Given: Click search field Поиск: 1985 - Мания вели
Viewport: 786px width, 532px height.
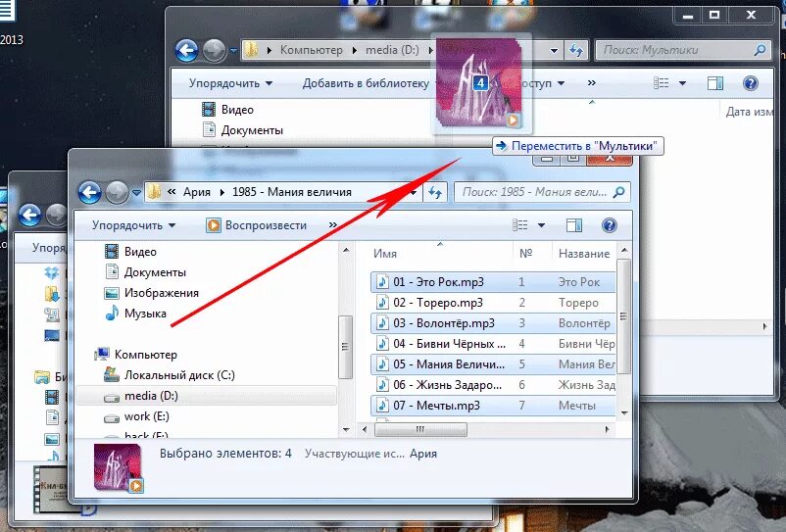Looking at the screenshot, I should pos(542,192).
